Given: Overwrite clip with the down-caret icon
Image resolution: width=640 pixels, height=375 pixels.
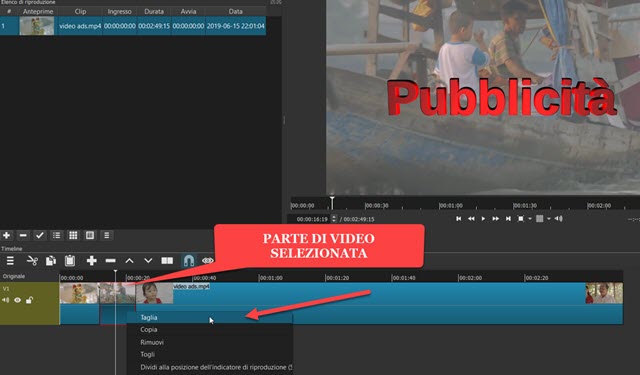Looking at the screenshot, I should click(148, 260).
